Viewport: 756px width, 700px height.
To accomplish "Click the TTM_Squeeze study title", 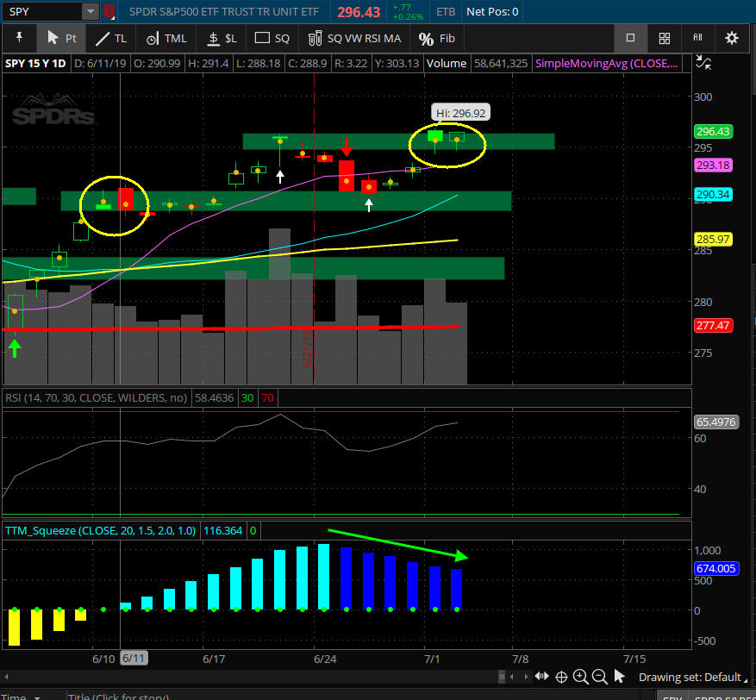I will (x=100, y=530).
